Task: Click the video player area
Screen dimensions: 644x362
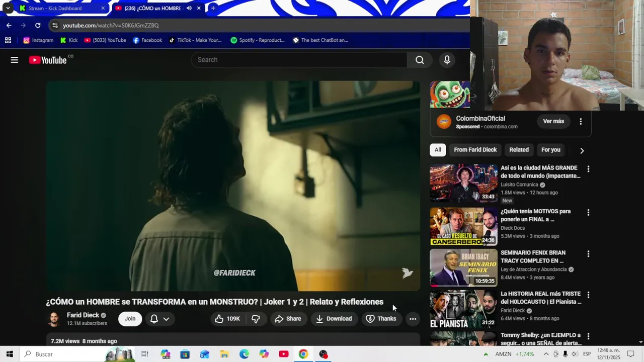Action: 233,186
